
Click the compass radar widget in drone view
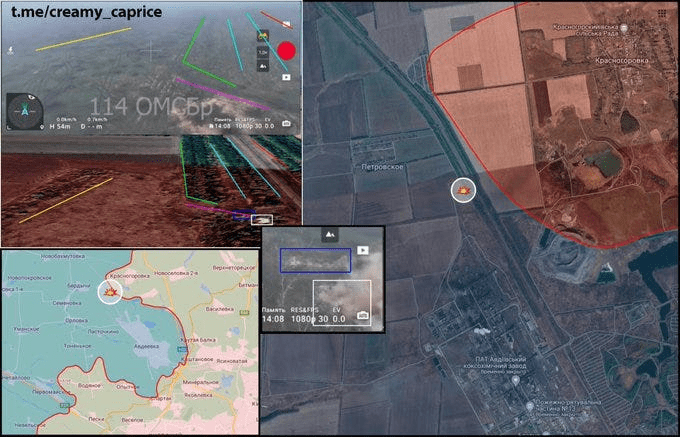coord(23,112)
